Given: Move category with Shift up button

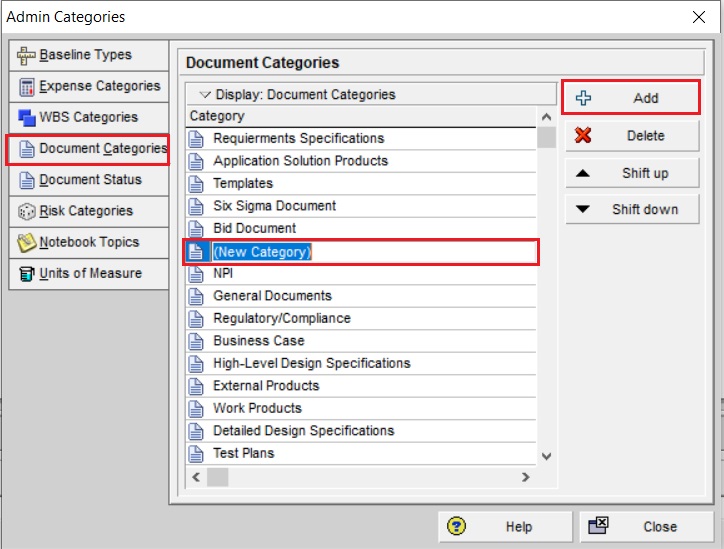Looking at the screenshot, I should click(631, 173).
